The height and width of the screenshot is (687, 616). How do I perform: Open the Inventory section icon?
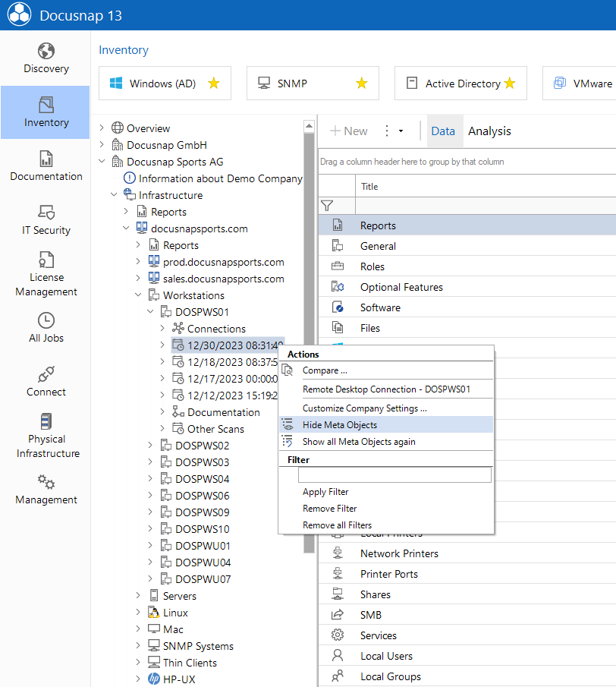[46, 105]
